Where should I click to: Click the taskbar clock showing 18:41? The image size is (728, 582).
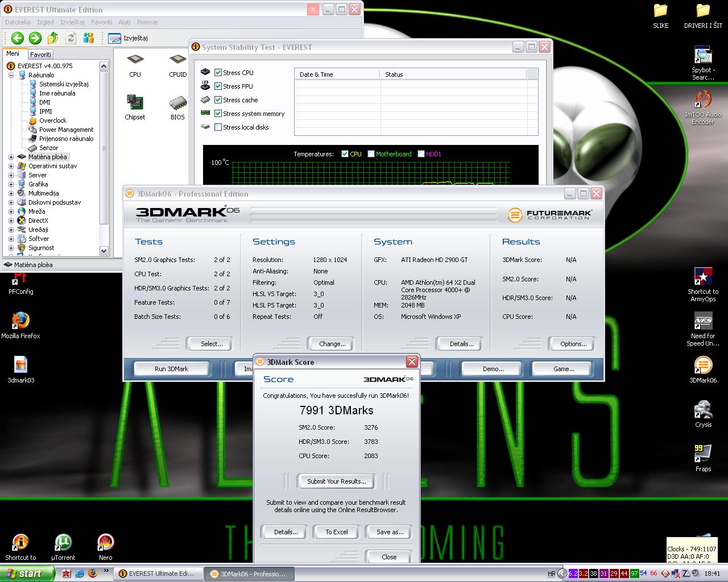712,574
